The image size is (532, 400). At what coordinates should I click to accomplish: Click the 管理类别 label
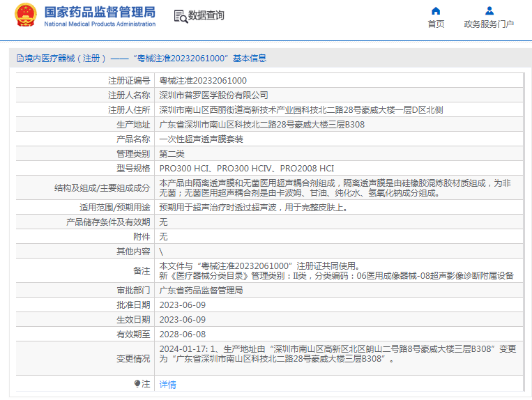click(x=133, y=153)
